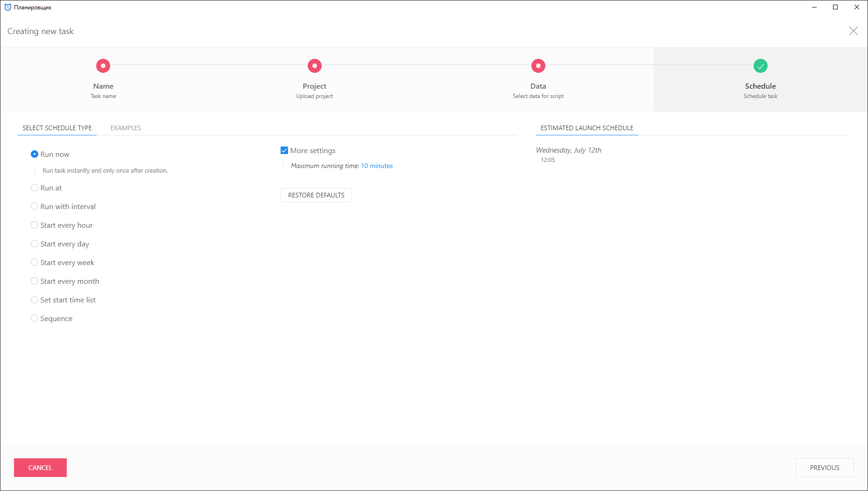The height and width of the screenshot is (491, 868).
Task: Select the Run at option
Action: (35, 188)
